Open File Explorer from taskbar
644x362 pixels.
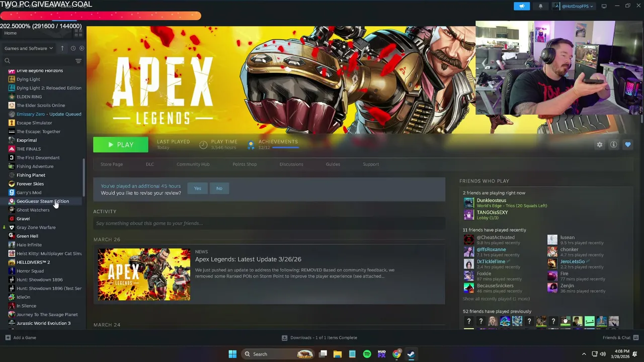pos(338,354)
